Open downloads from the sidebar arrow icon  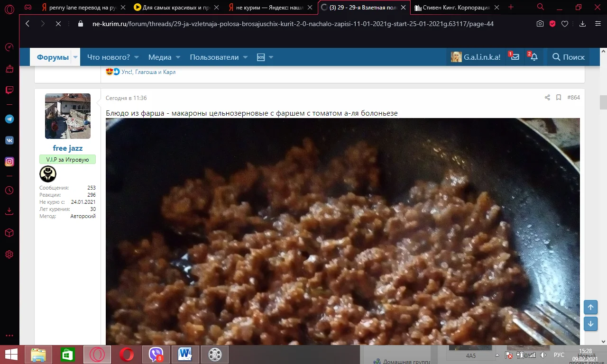coord(9,211)
